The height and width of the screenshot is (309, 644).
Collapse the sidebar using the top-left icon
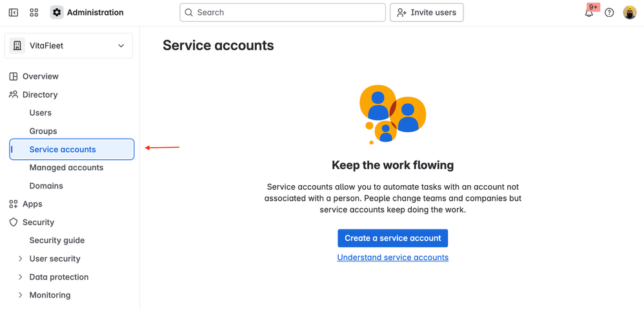(13, 12)
